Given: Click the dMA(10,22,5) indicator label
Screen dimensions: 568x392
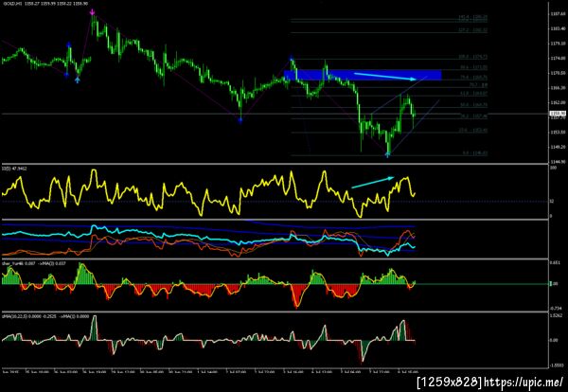Looking at the screenshot, I should point(14,316).
